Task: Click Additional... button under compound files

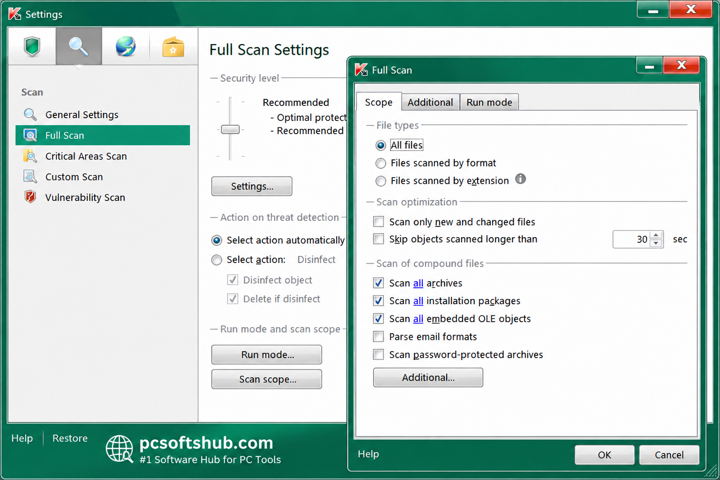Action: (x=428, y=378)
